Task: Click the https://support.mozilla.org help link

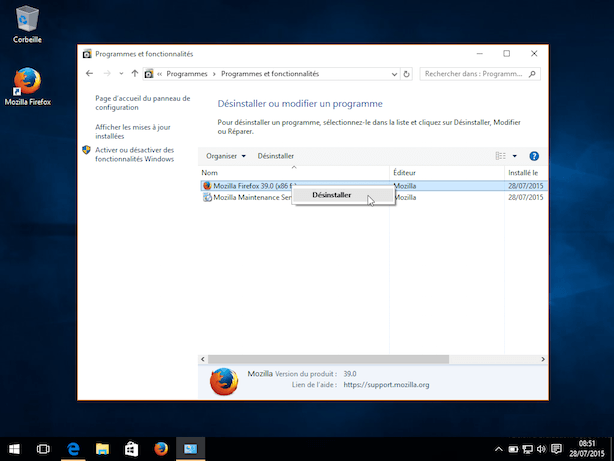Action: (386, 385)
